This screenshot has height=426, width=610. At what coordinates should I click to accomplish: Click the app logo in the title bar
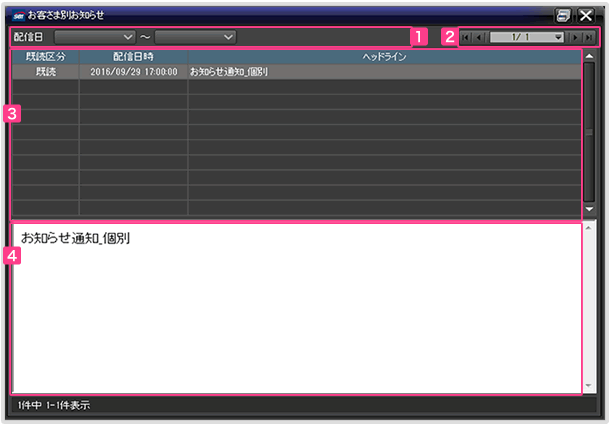pyautogui.click(x=18, y=16)
